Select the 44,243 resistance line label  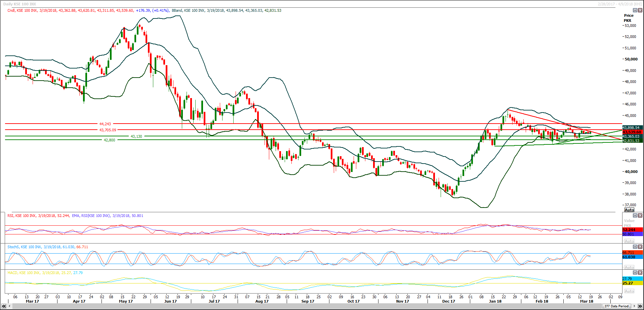click(x=105, y=124)
